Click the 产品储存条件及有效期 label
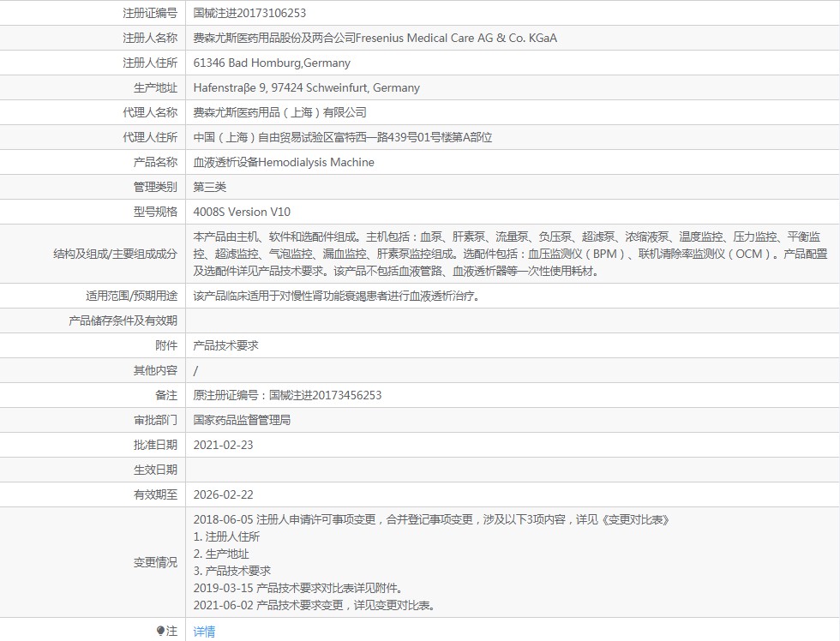This screenshot has height=641, width=840. [123, 320]
